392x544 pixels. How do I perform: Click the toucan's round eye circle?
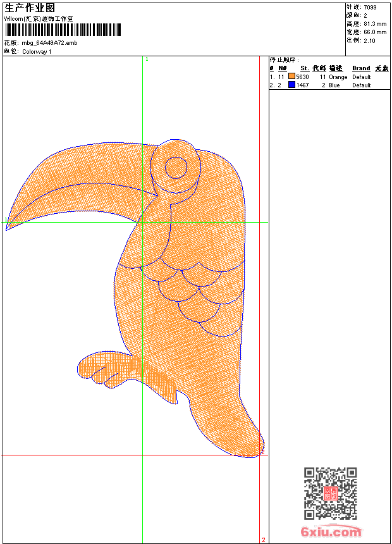coord(176,168)
